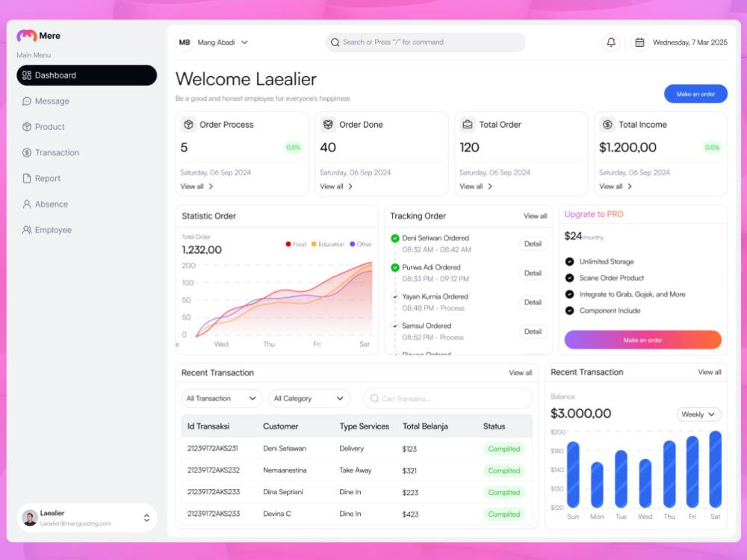747x560 pixels.
Task: Click transaction ID 21239172AKS231
Action: (x=212, y=449)
